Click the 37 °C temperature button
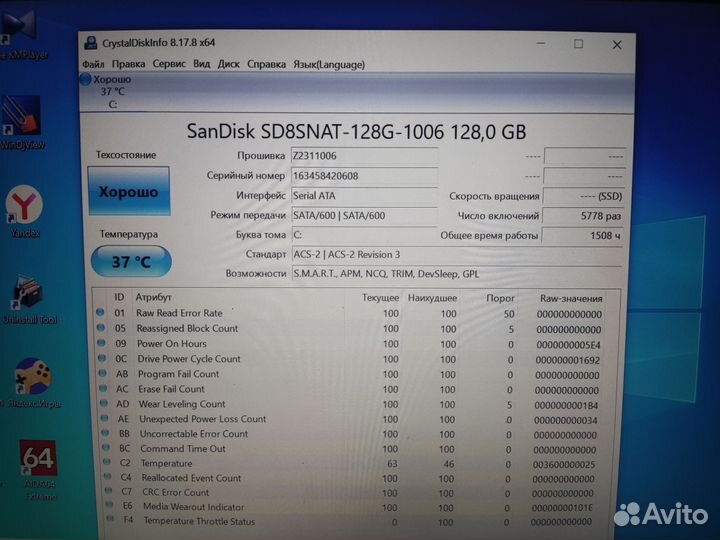The width and height of the screenshot is (720, 540). (x=131, y=262)
